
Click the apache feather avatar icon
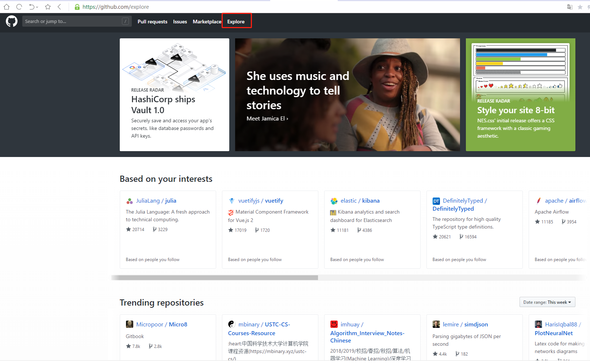click(x=539, y=201)
